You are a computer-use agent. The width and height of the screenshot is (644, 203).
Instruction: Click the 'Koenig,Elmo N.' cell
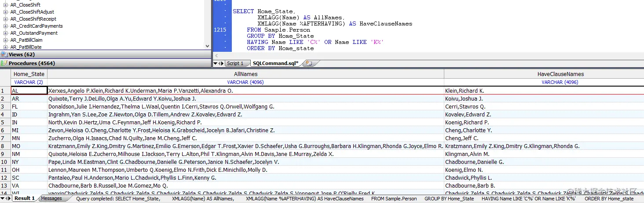coord(544,170)
